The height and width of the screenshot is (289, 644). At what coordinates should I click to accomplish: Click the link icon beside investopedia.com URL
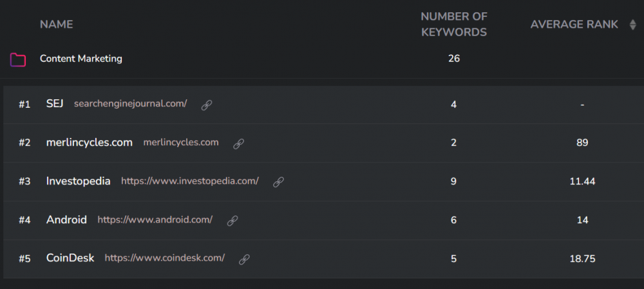pos(278,182)
